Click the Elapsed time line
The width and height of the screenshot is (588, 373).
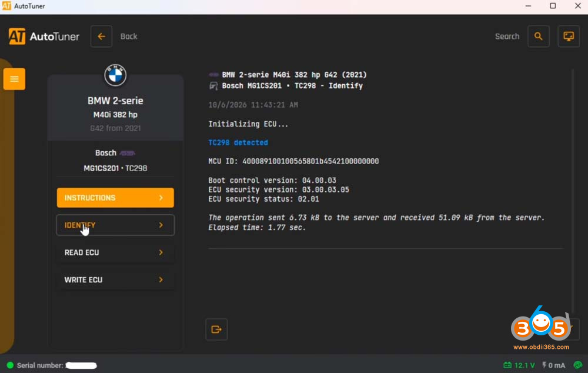click(258, 228)
